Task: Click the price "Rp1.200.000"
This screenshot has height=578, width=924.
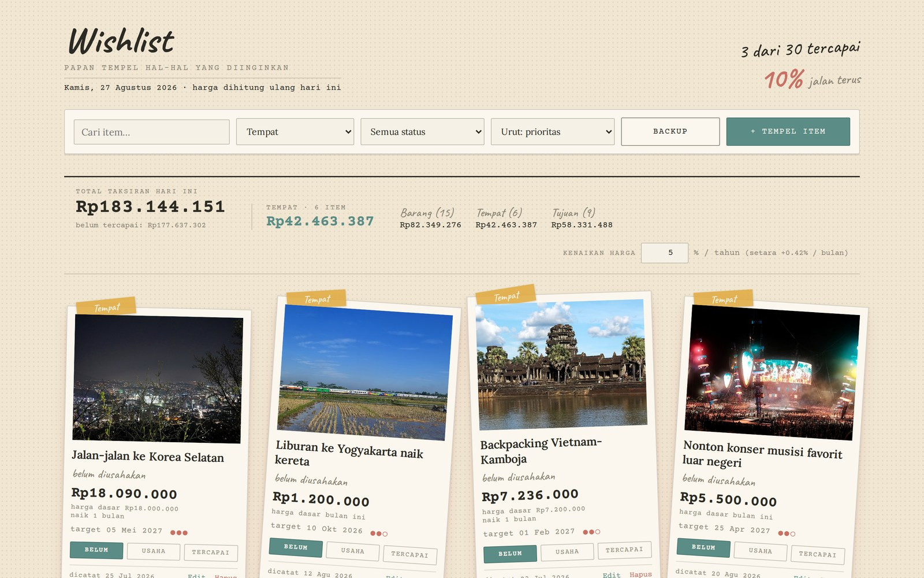Action: 321,498
